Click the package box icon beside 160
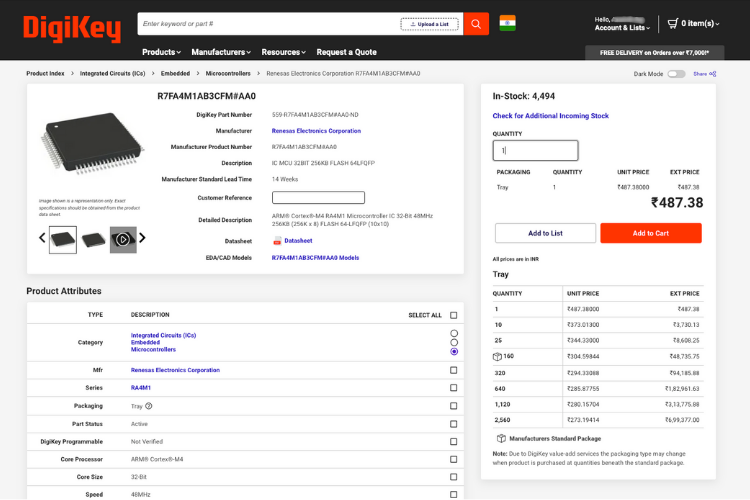This screenshot has height=500, width=750. (x=497, y=356)
